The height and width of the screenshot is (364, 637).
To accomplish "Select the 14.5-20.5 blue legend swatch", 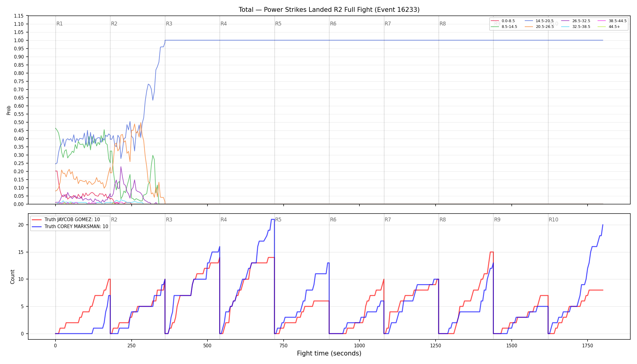I will [529, 21].
